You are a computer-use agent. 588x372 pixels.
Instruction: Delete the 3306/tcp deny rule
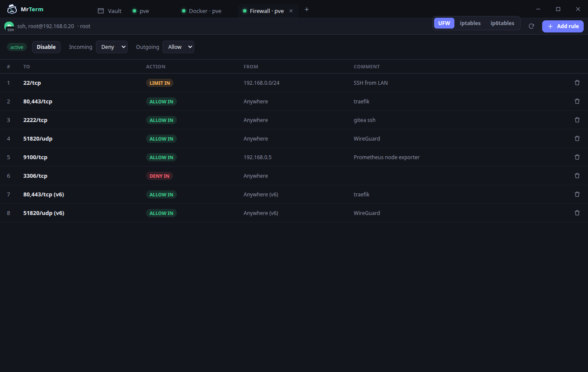(x=577, y=176)
